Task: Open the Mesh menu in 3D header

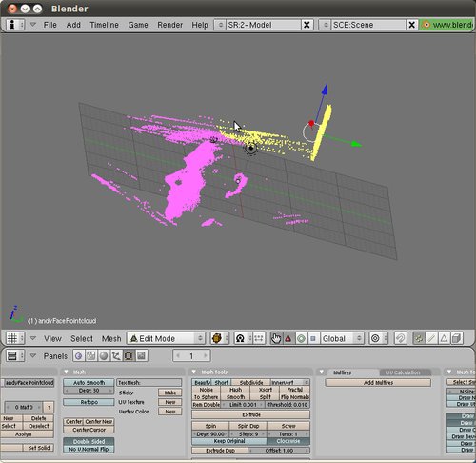Action: (111, 339)
